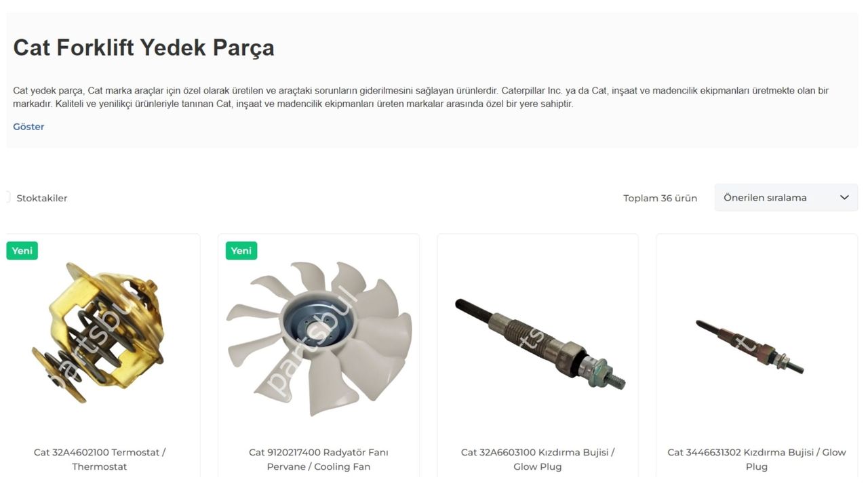Toggle the Stoktakiler checkbox

[7, 197]
